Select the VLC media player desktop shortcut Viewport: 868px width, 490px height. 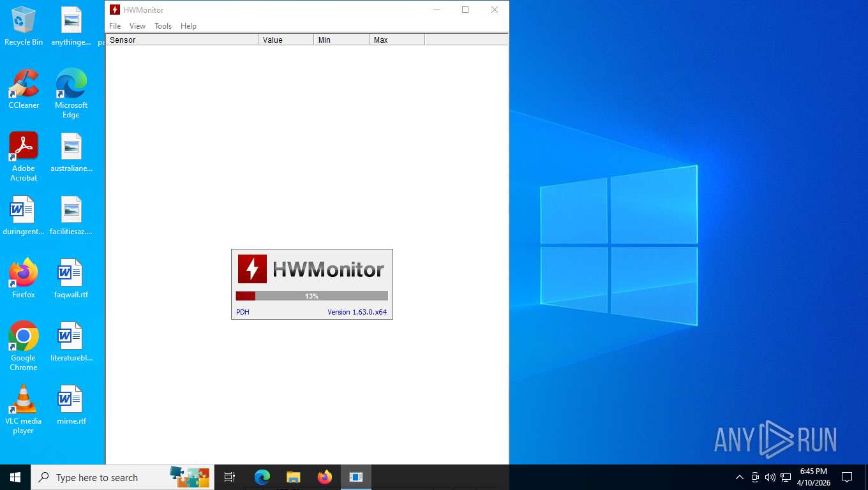tap(24, 409)
